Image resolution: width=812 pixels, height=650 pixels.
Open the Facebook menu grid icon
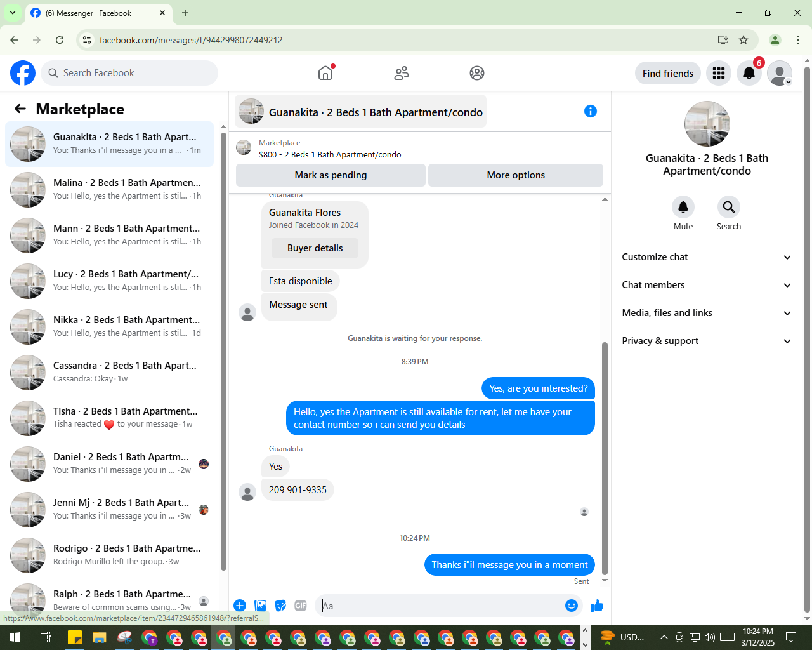point(719,73)
